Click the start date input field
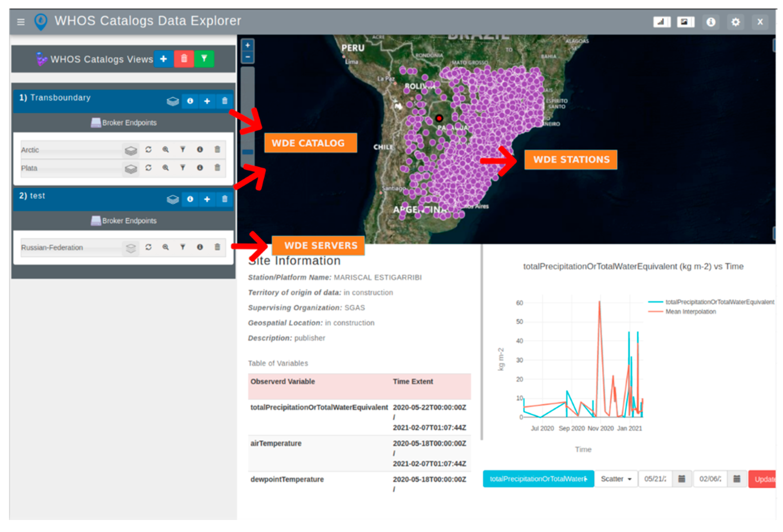The image size is (783, 532). [x=655, y=479]
